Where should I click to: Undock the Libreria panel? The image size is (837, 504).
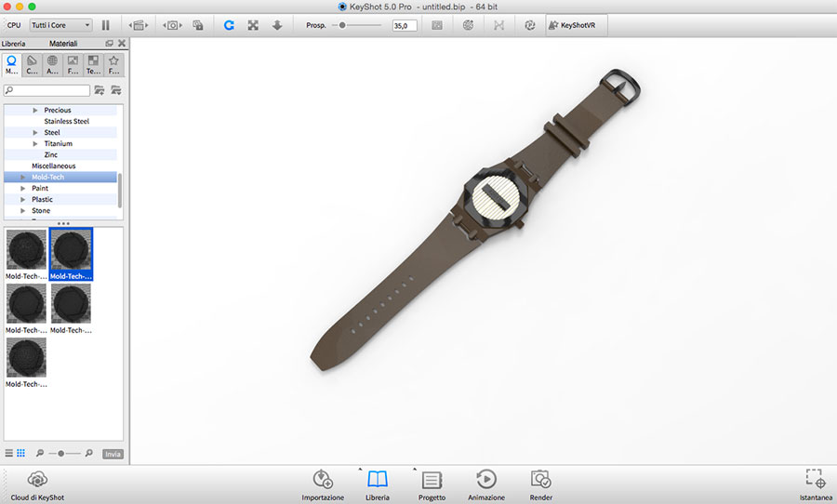pos(110,44)
